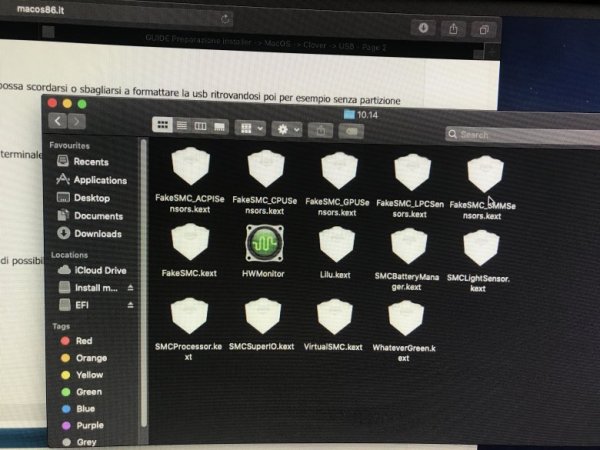Filter by the Green tag
The height and width of the screenshot is (450, 600).
pos(82,392)
